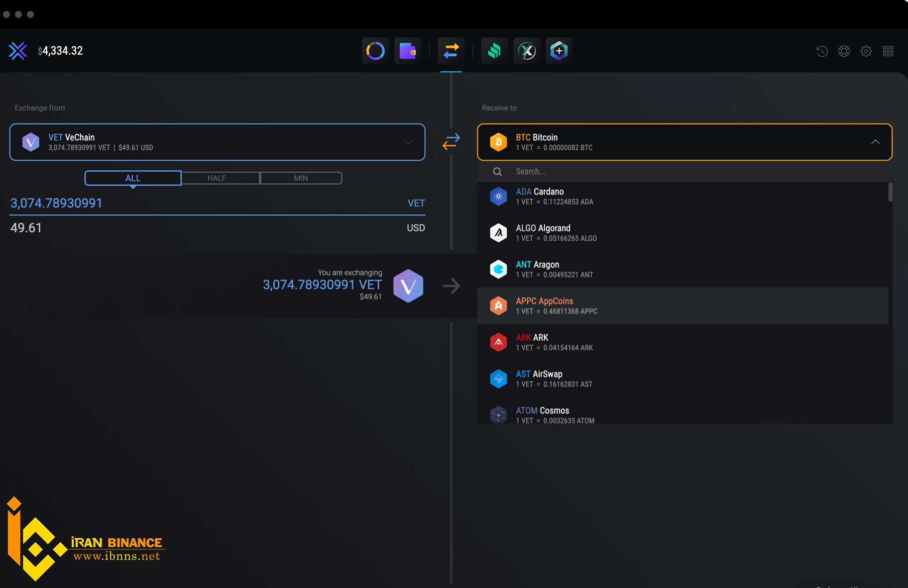Open the settings gear icon

coord(866,51)
